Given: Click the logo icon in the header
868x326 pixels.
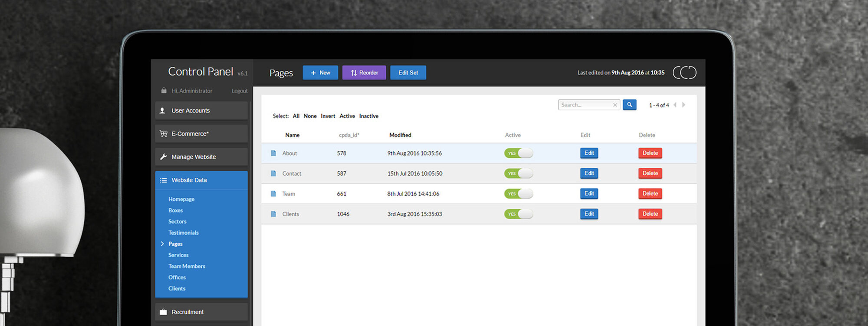Looking at the screenshot, I should (684, 73).
